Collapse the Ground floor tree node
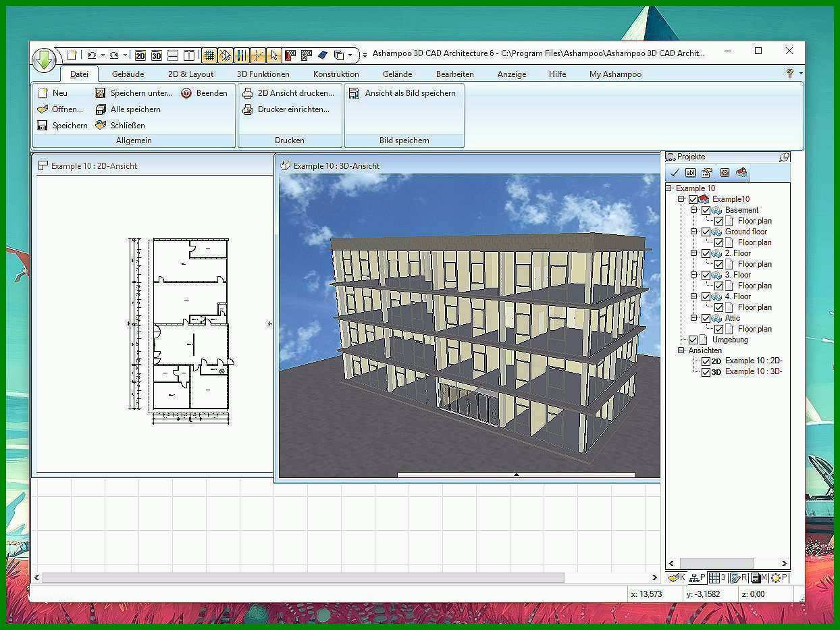840x630 pixels. click(693, 232)
